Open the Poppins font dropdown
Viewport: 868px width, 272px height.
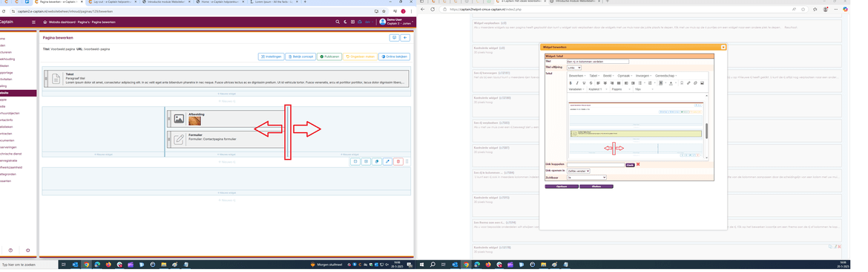click(x=621, y=89)
